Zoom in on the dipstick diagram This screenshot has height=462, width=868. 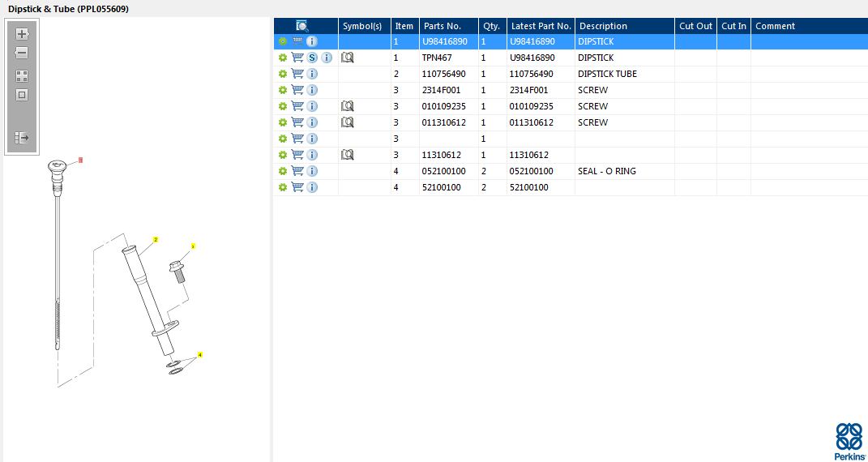[x=22, y=34]
